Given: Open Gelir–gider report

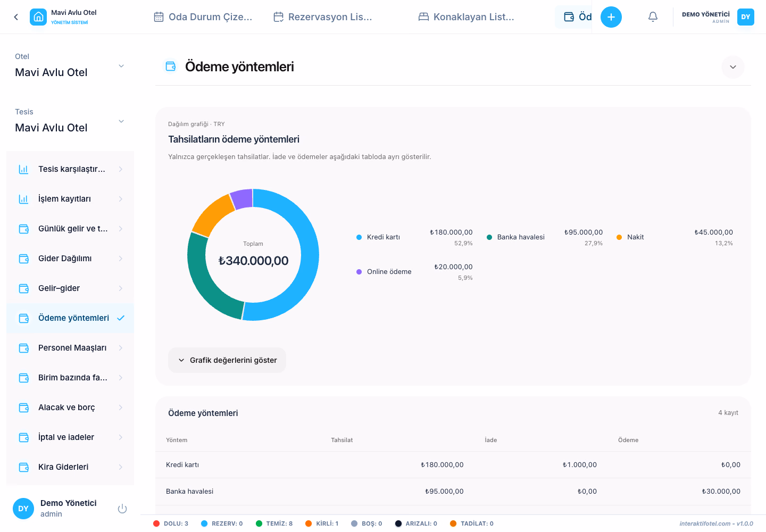Looking at the screenshot, I should click(70, 288).
